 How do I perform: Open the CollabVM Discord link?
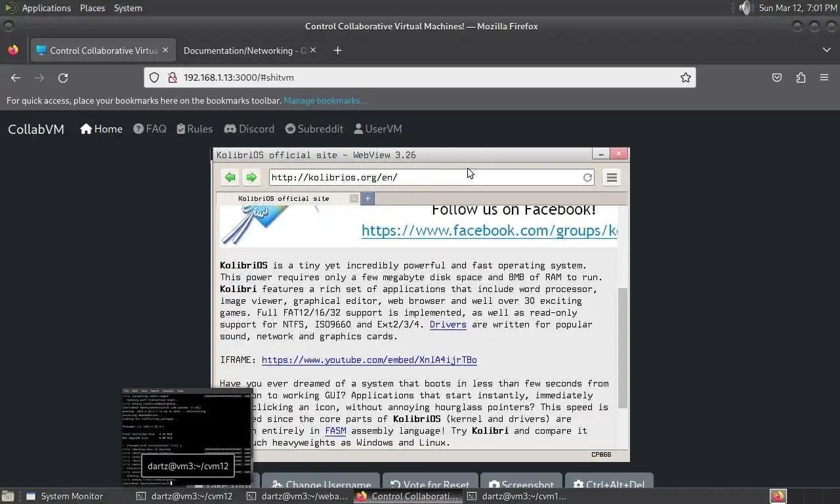tap(249, 129)
